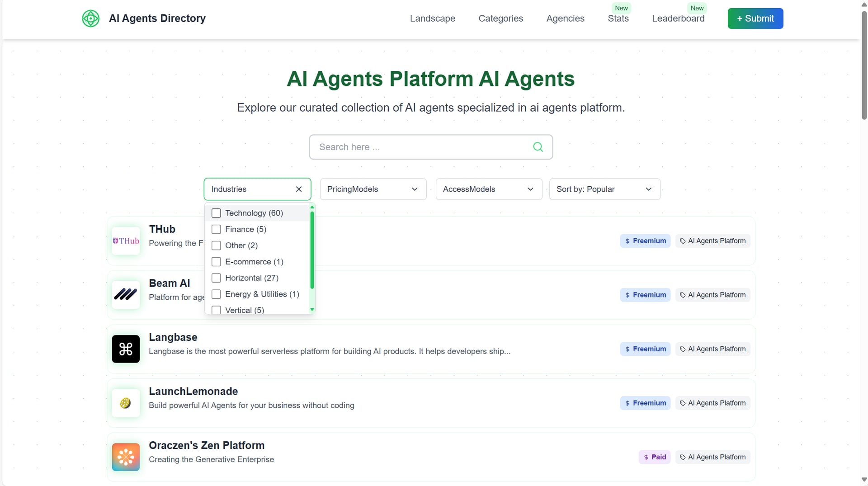This screenshot has height=486, width=868.
Task: Open the Oraczen's Zen Platform logo thumbnail
Action: tap(126, 457)
